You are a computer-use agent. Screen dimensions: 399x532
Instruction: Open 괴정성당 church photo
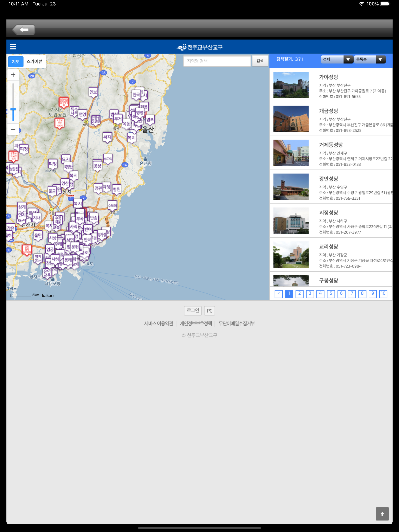click(291, 221)
